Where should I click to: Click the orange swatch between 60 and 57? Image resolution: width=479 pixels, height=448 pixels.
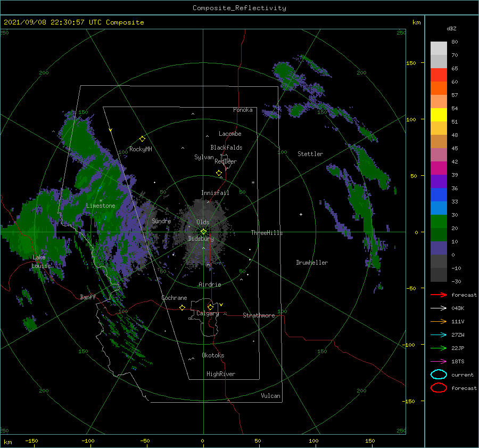439,88
